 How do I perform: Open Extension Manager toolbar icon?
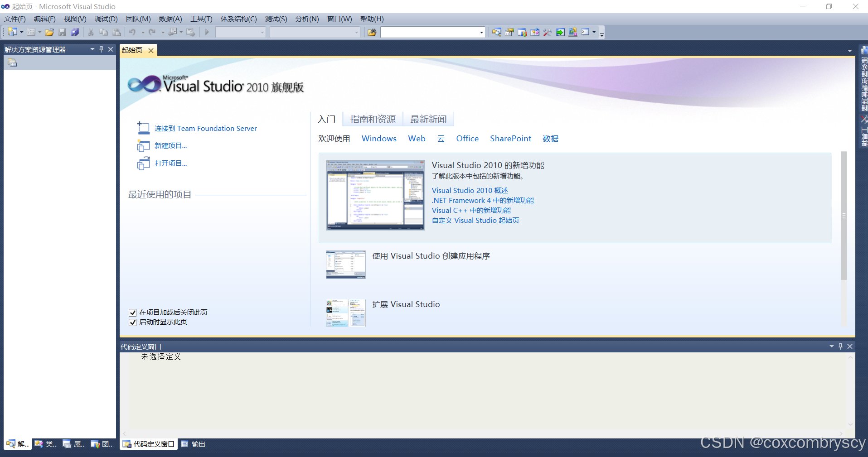573,32
